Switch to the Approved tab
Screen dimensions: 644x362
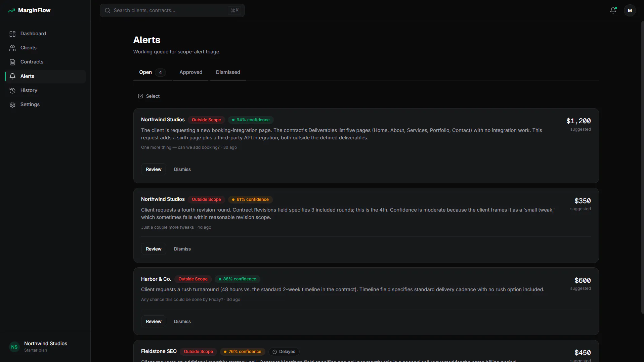[x=191, y=72]
